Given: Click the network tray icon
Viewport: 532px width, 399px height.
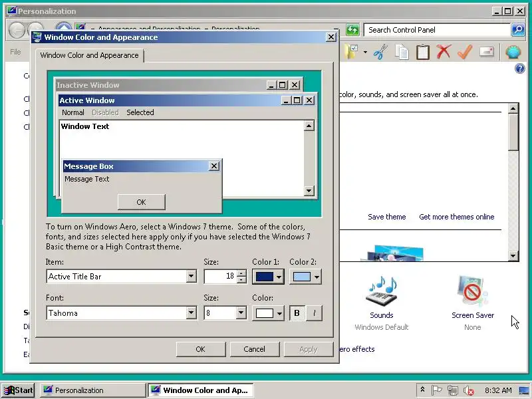Looking at the screenshot, I should click(x=453, y=390).
